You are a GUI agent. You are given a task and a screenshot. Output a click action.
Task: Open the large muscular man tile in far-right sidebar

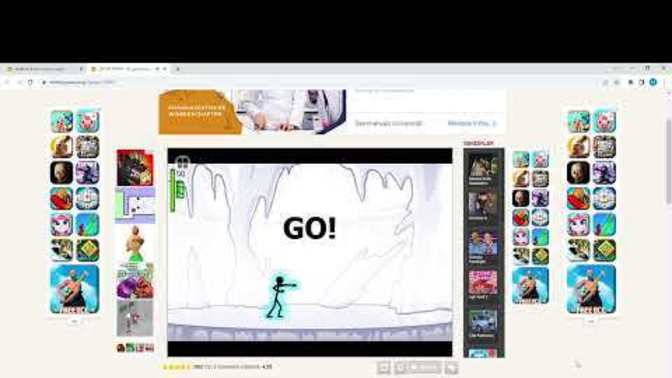pyautogui.click(x=591, y=289)
